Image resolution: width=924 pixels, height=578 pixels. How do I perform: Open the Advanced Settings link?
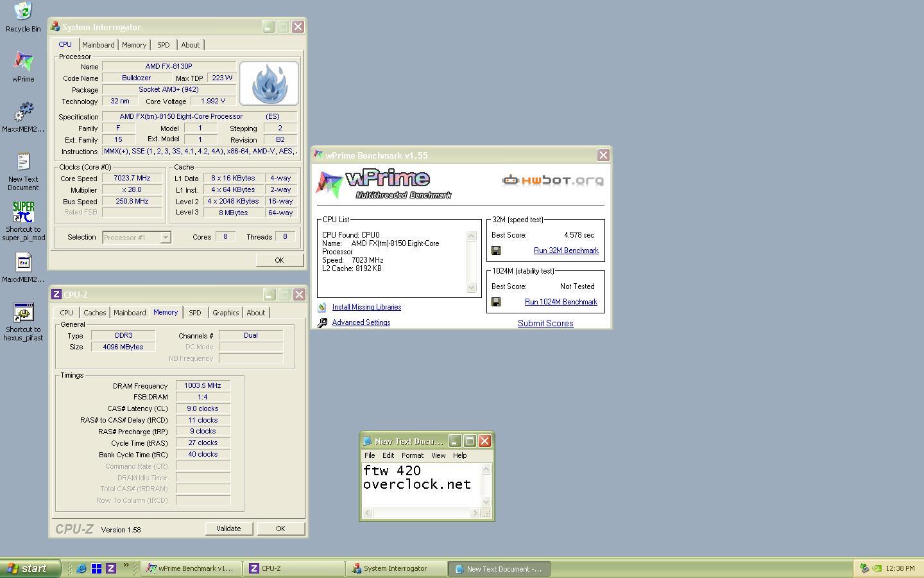[361, 322]
